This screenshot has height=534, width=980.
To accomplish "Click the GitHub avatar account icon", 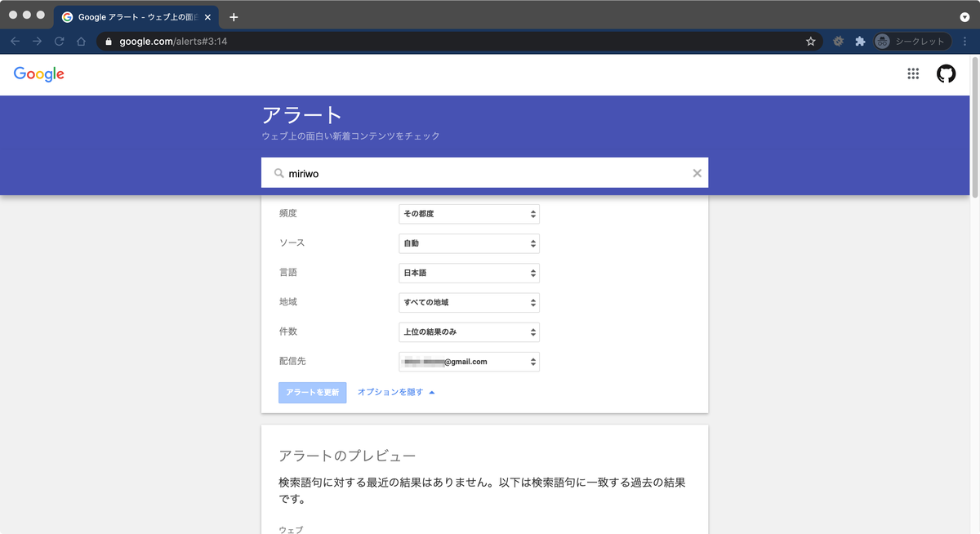I will (946, 73).
